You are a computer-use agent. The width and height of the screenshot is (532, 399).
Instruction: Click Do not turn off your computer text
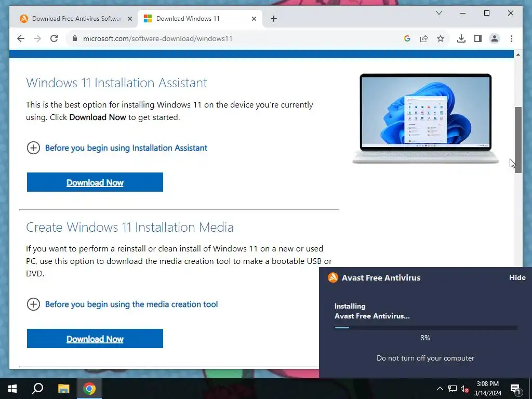pos(425,358)
